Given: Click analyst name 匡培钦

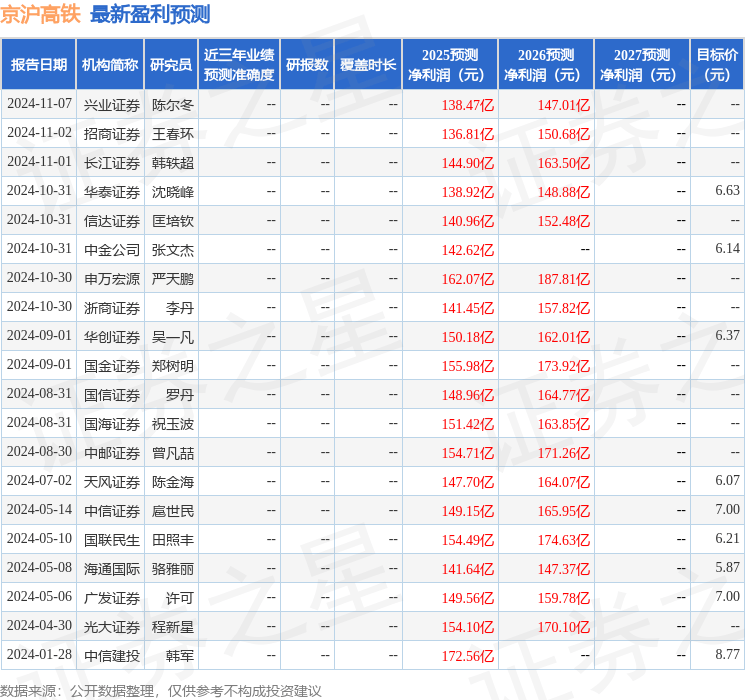Looking at the screenshot, I should [x=173, y=221].
